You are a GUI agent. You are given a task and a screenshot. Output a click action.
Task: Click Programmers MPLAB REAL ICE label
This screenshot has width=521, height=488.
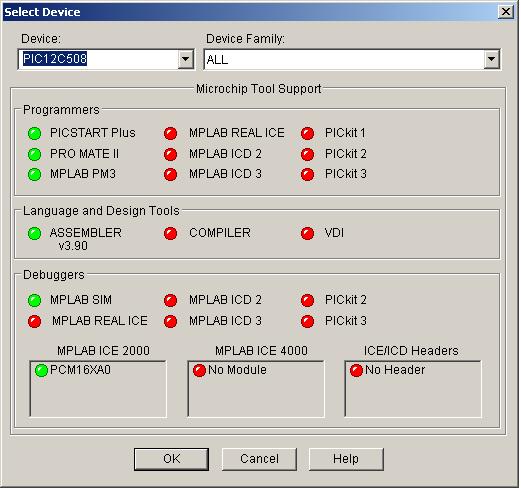click(237, 133)
